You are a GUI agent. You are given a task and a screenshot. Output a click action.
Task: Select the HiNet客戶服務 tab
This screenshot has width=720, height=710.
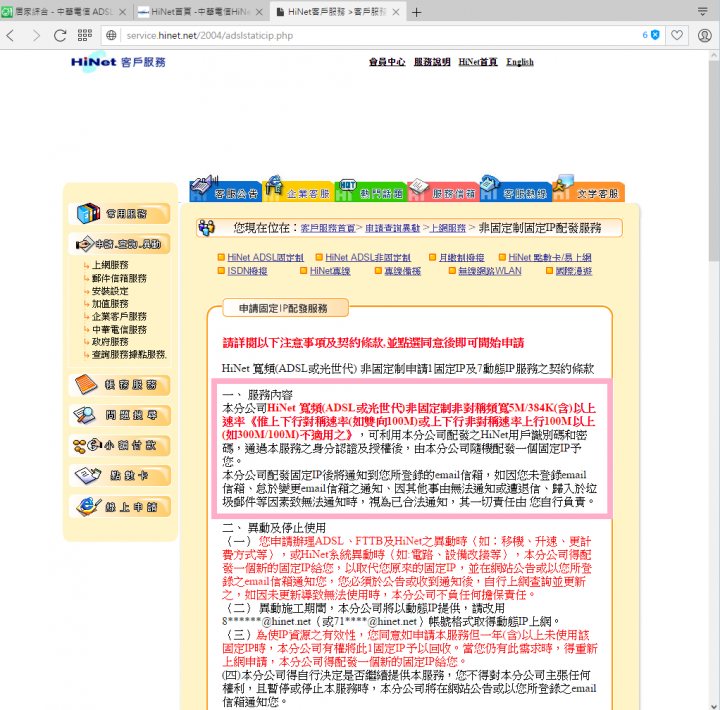click(x=338, y=12)
